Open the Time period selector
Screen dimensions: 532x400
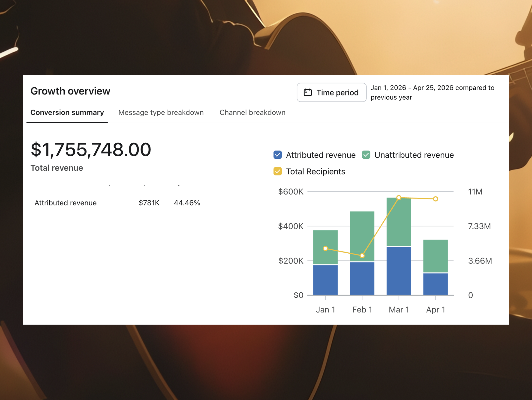tap(331, 92)
